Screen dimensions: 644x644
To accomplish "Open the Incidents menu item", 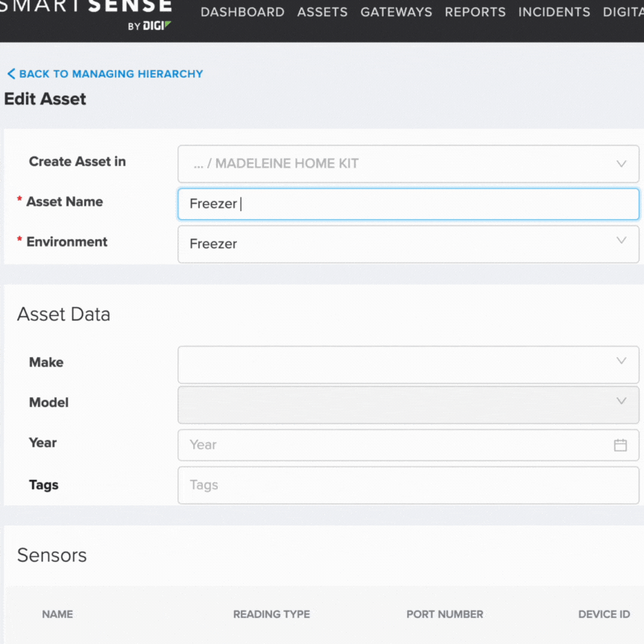I will point(554,12).
